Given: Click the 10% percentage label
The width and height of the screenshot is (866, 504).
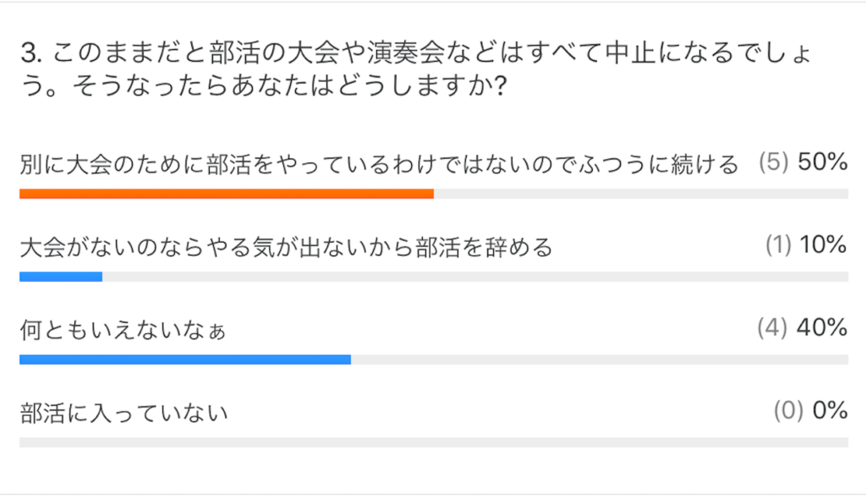Looking at the screenshot, I should pyautogui.click(x=823, y=246).
